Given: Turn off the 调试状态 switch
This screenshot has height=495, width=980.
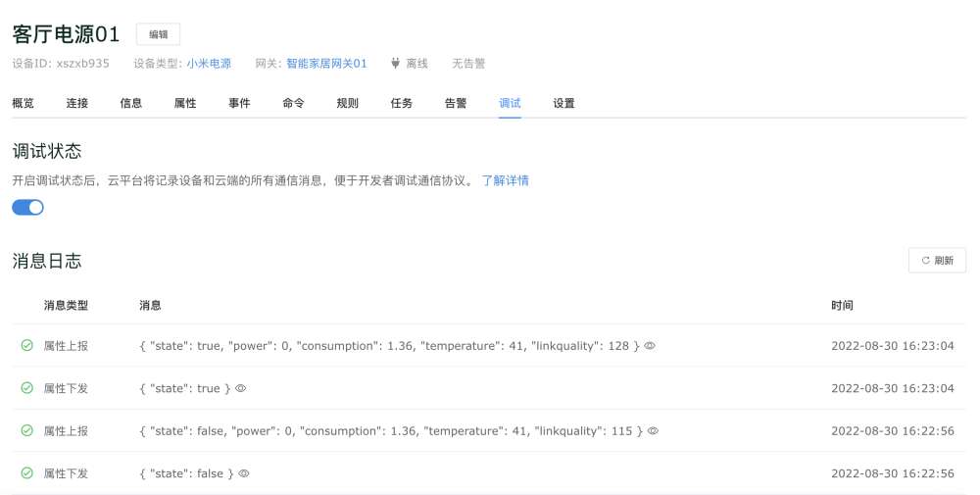Looking at the screenshot, I should [27, 208].
